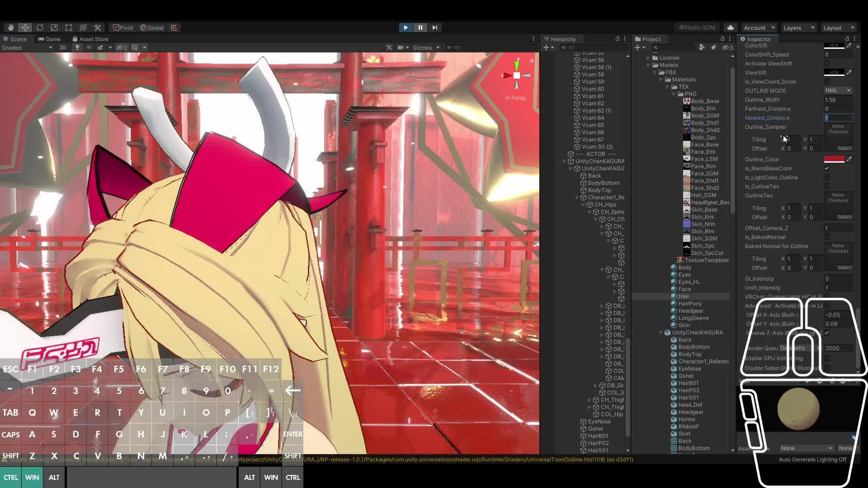Screen dimensions: 868x488
Task: Open cloud services icon
Action: click(x=731, y=28)
